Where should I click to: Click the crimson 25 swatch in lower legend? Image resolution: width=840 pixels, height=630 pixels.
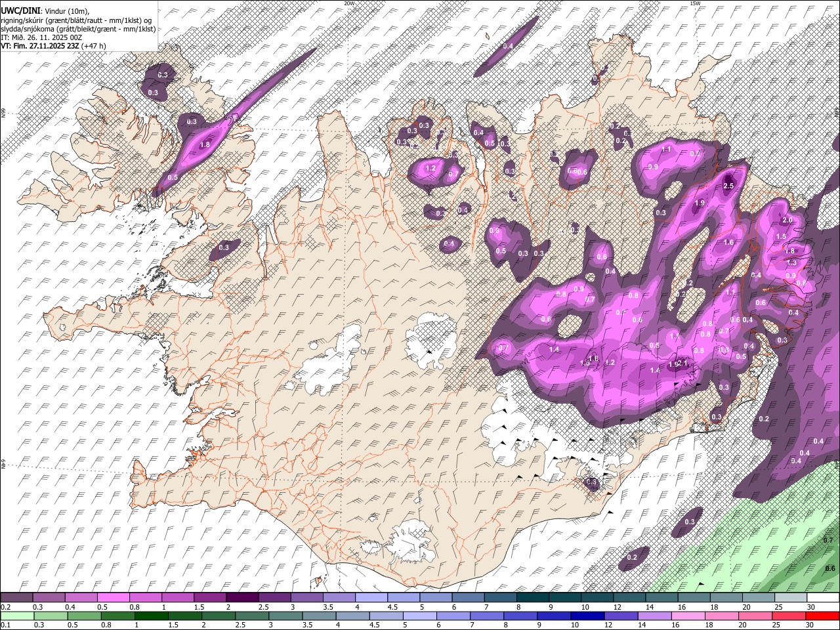click(x=788, y=616)
